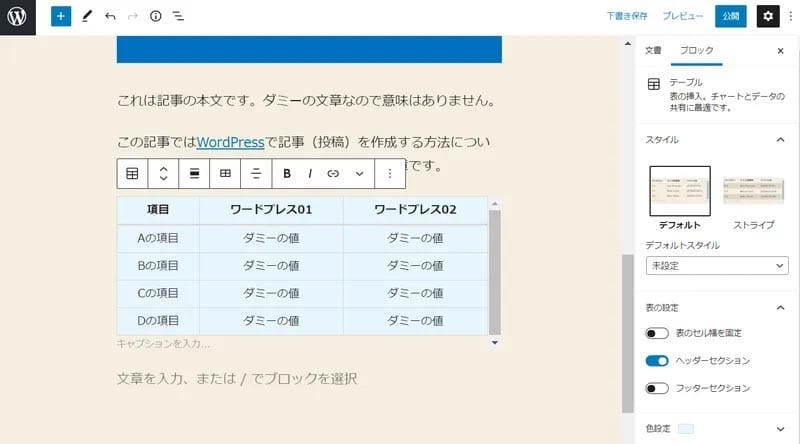Click the 公開 publish button
This screenshot has height=444, width=800.
click(730, 17)
